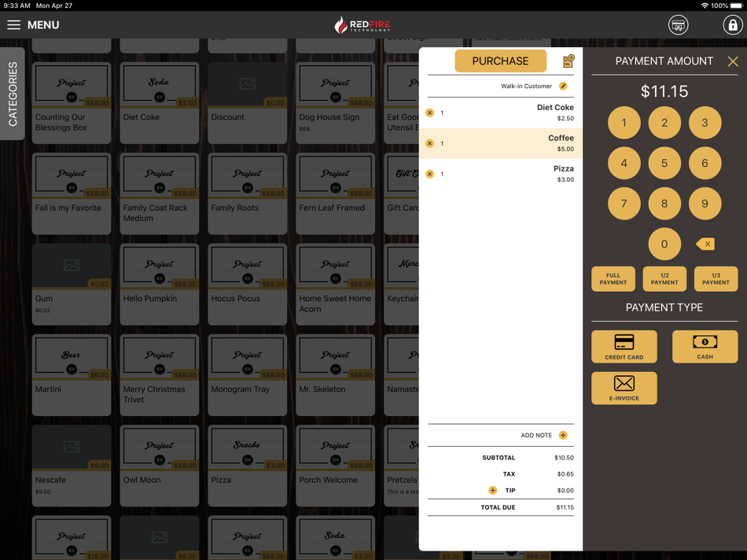Tap keypad number 6
Screen dimensions: 747x560
pyautogui.click(x=705, y=164)
